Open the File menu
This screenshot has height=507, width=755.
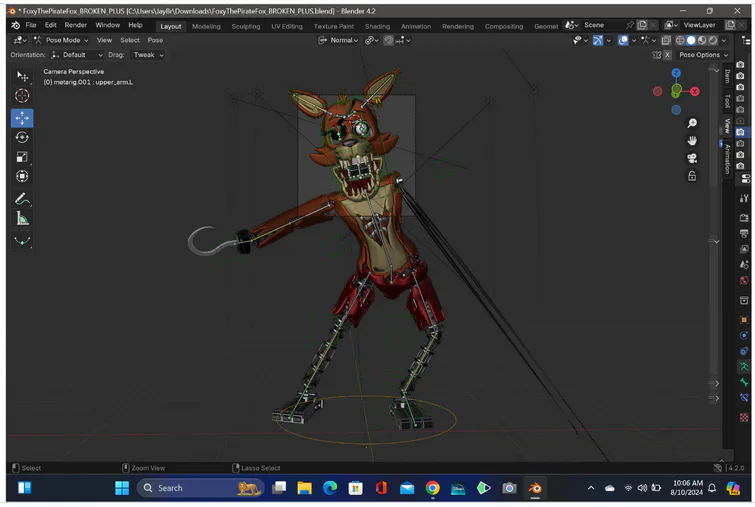(x=31, y=25)
